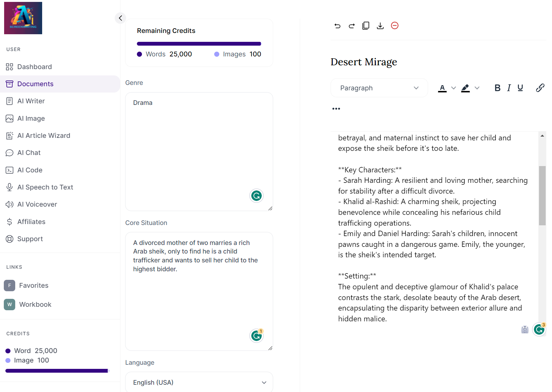This screenshot has width=552, height=392.
Task: Click the highlight color marker icon
Action: pyautogui.click(x=465, y=88)
